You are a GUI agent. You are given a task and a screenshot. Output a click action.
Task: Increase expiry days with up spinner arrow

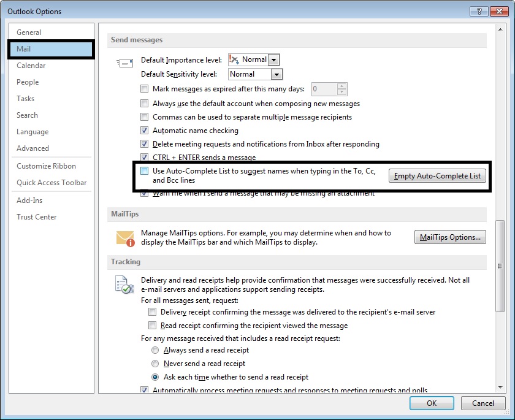tap(342, 86)
